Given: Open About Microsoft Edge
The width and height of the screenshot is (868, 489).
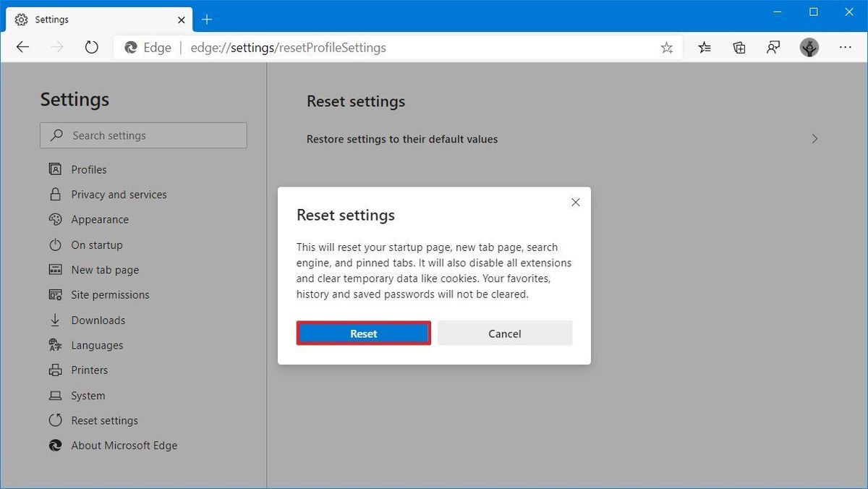Looking at the screenshot, I should tap(124, 445).
